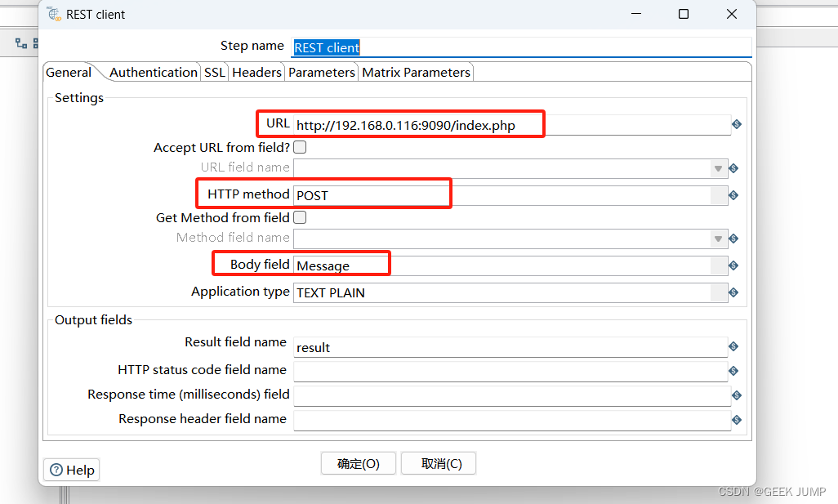Open the HTTP method dropdown
Viewport: 838px width, 504px height.
[x=719, y=195]
